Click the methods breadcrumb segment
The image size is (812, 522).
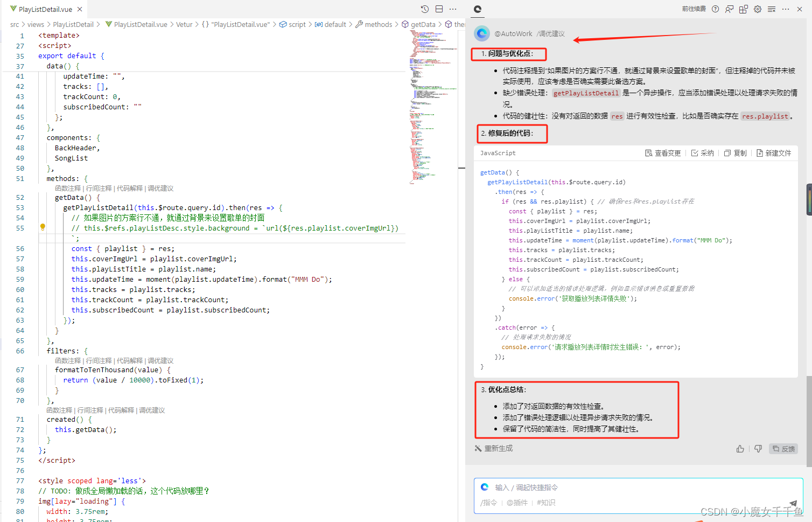coord(374,24)
